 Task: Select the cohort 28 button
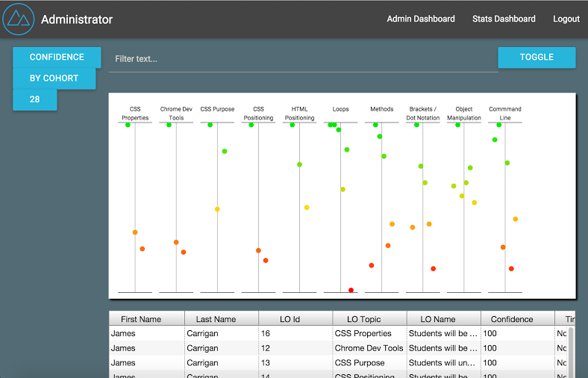point(34,99)
